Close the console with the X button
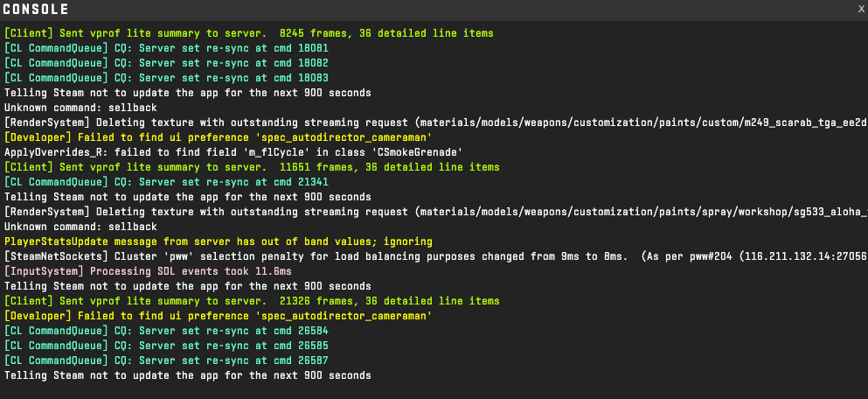This screenshot has width=868, height=399. coord(861,9)
